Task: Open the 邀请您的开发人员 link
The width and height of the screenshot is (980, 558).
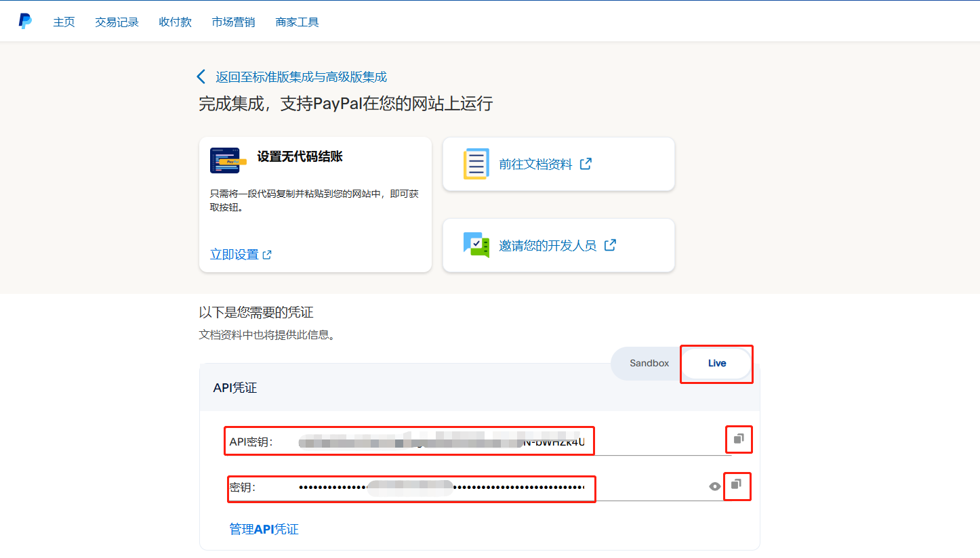Action: tap(548, 245)
